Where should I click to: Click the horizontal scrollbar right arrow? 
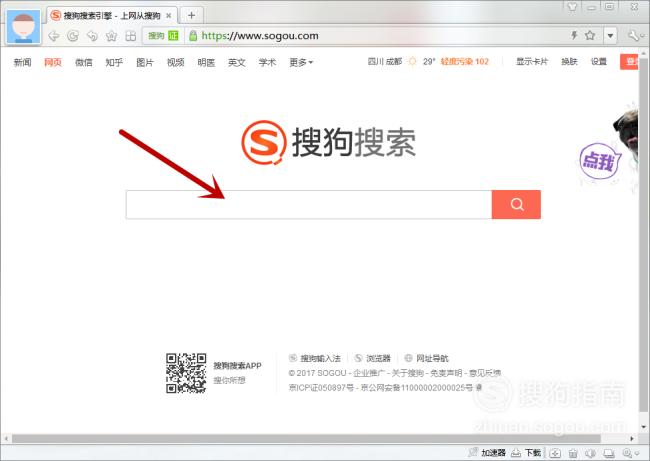tap(632, 438)
